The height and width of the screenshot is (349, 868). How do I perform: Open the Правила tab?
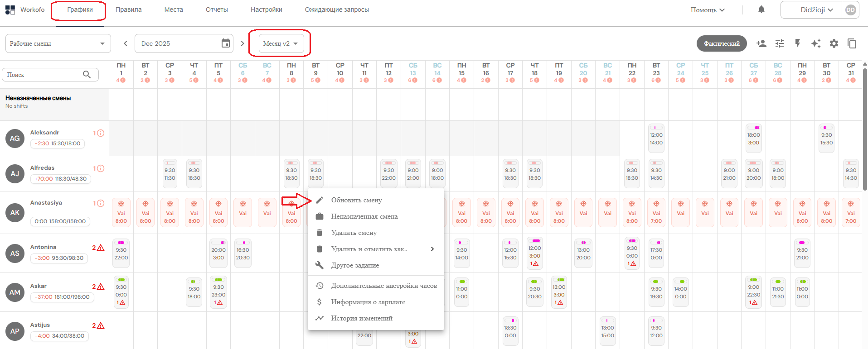129,10
